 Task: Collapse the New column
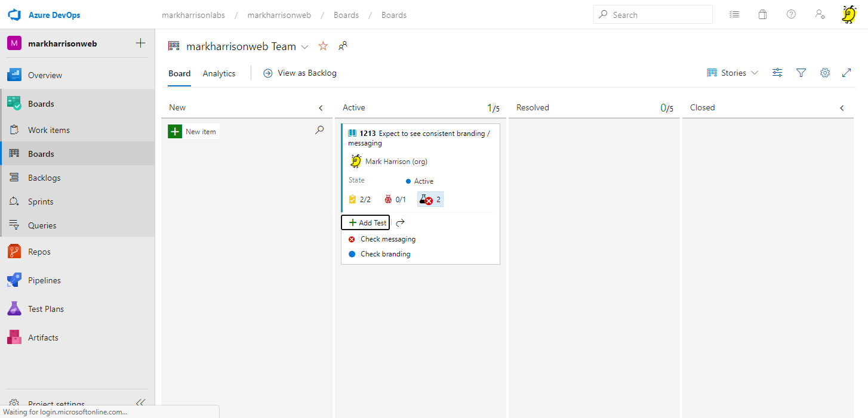coord(321,108)
